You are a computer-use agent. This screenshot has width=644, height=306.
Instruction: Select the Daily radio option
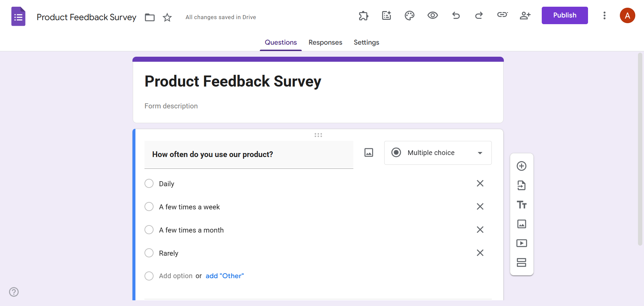[x=149, y=184]
